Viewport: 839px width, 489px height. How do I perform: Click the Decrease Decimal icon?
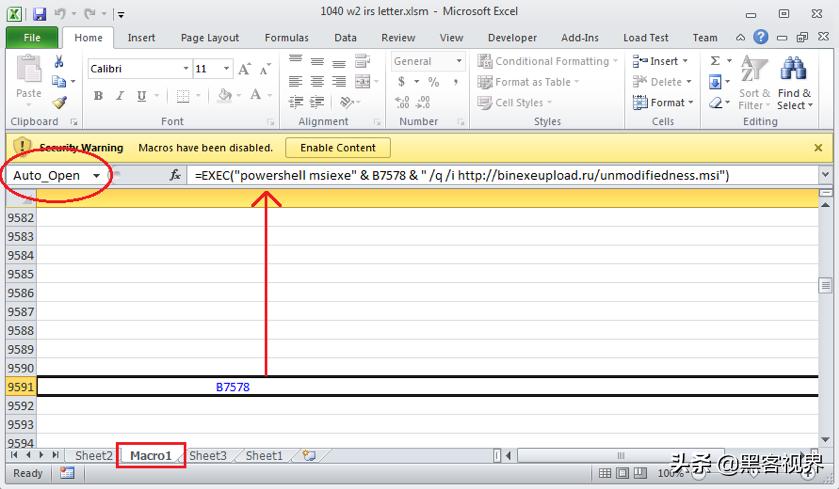(x=423, y=102)
